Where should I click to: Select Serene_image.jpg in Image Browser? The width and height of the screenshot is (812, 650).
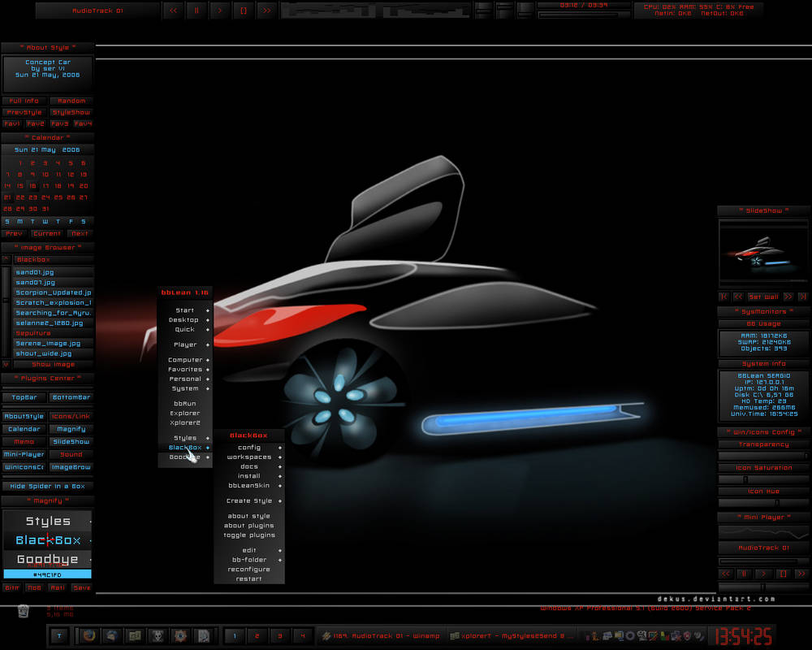tap(53, 344)
